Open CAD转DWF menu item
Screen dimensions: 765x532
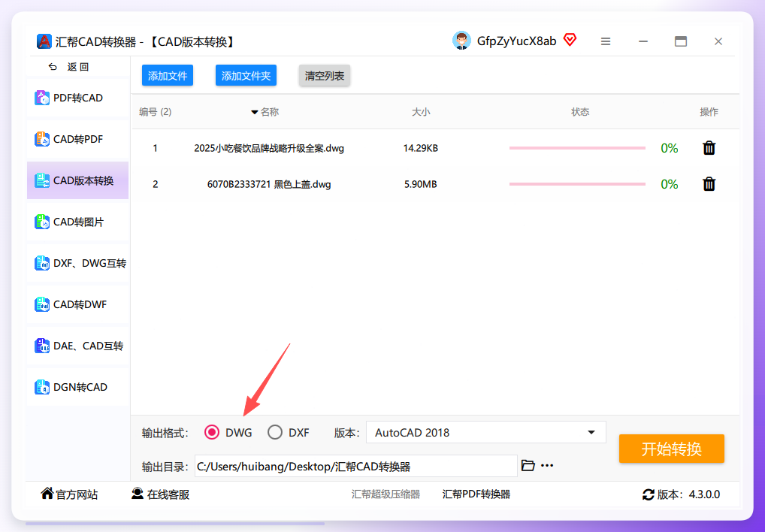(78, 304)
